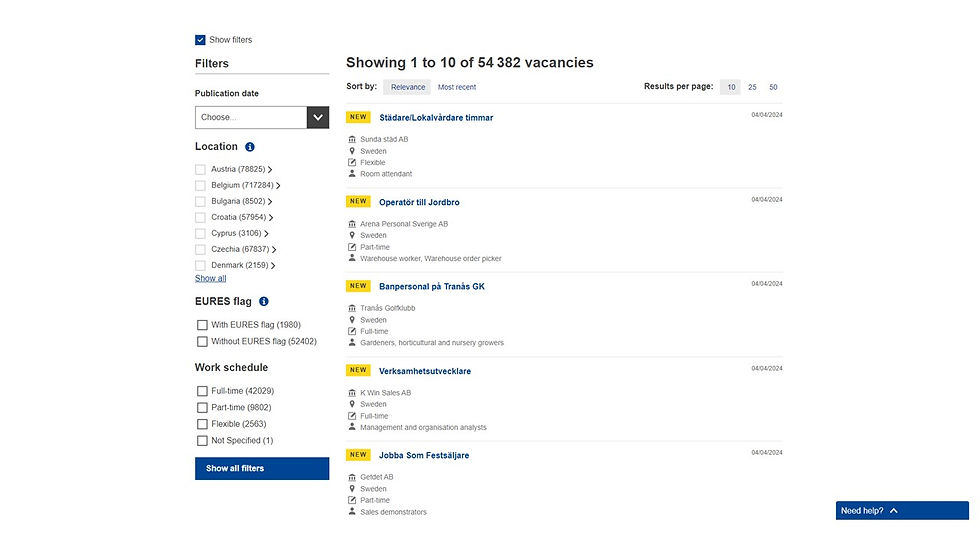Click schedule icon beside Full-time for Tranås Golfklubb
980x551 pixels.
[x=352, y=332]
